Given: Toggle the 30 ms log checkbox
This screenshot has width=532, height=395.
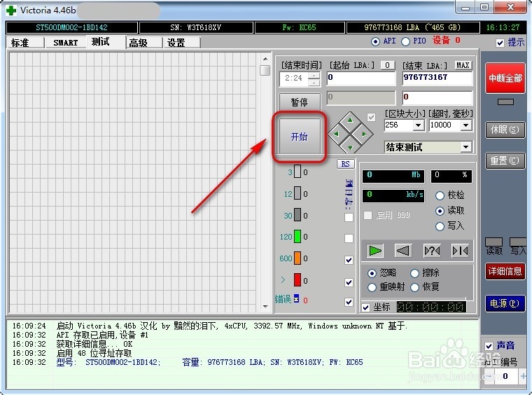Looking at the screenshot, I should pos(349,217).
